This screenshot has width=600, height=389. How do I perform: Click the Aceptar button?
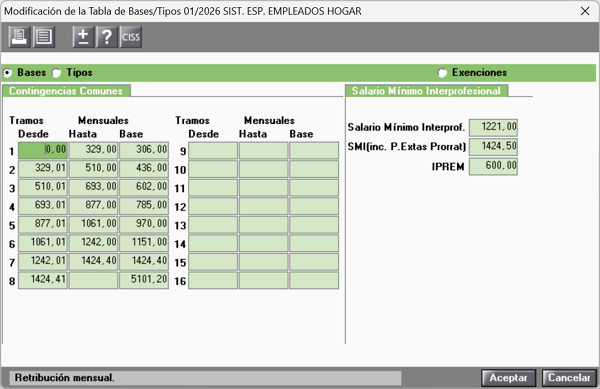click(x=508, y=378)
